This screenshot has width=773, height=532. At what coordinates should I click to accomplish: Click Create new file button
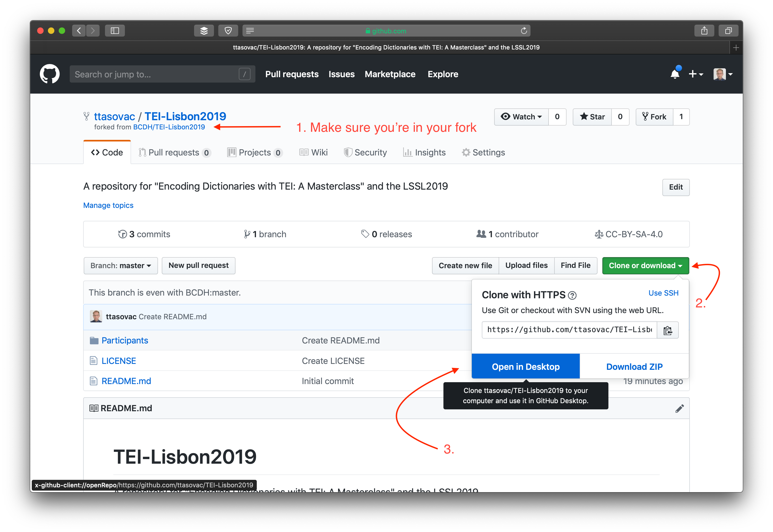click(x=466, y=266)
